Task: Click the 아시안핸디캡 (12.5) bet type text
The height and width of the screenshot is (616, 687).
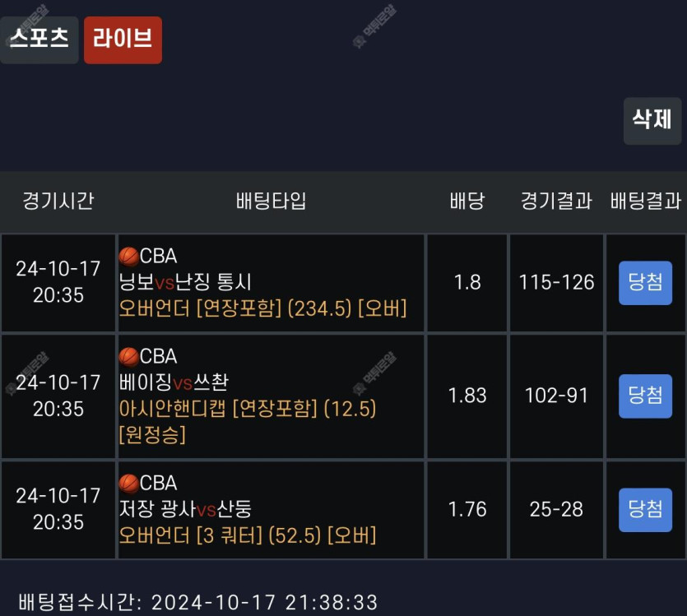Action: (248, 422)
